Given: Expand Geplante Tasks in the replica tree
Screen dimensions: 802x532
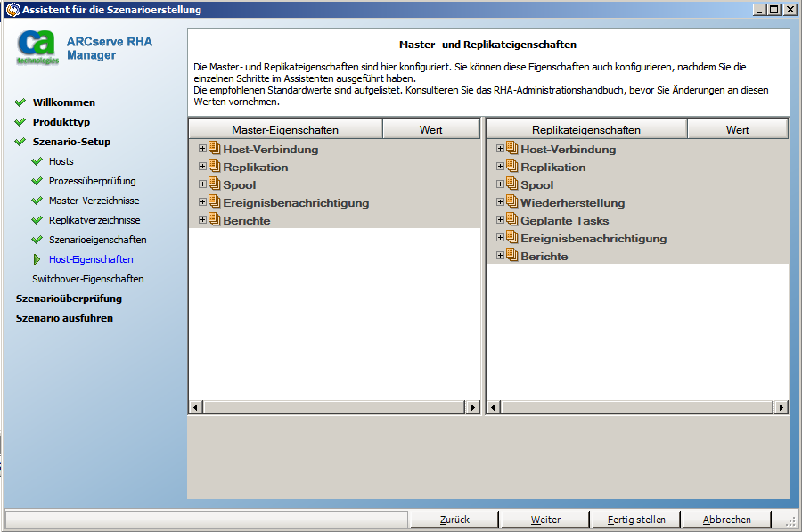Looking at the screenshot, I should 499,221.
